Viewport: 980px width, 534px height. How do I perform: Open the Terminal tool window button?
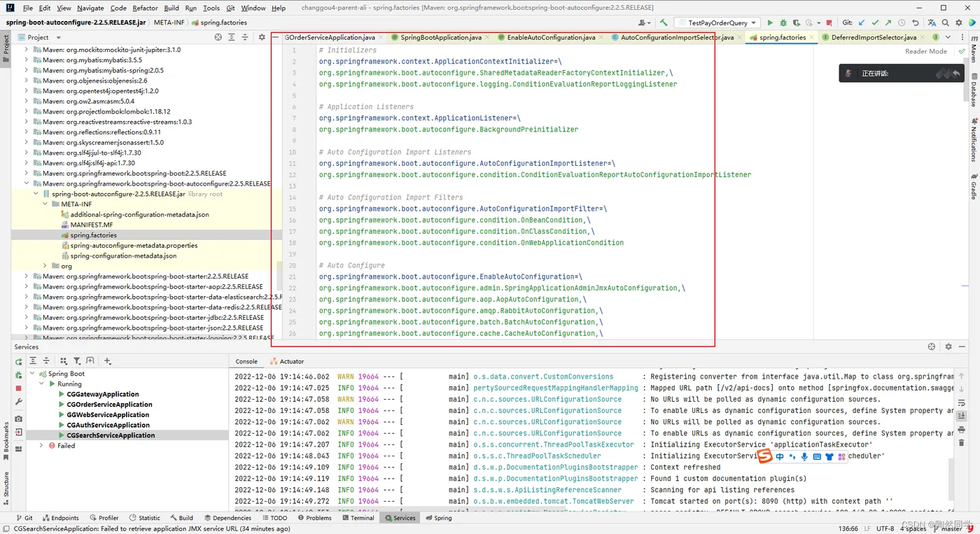point(357,518)
